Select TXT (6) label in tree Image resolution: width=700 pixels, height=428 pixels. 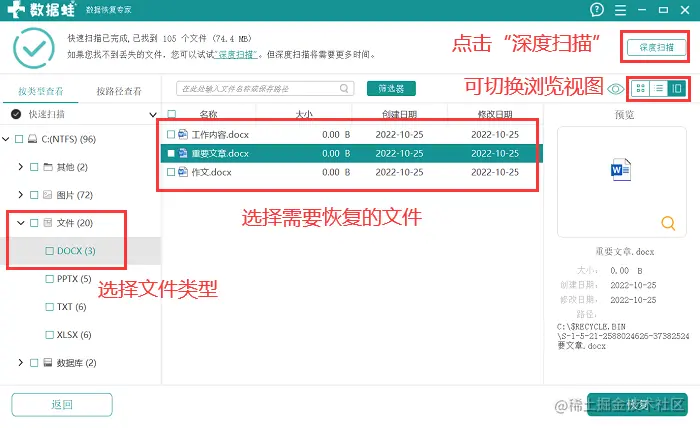pyautogui.click(x=71, y=307)
